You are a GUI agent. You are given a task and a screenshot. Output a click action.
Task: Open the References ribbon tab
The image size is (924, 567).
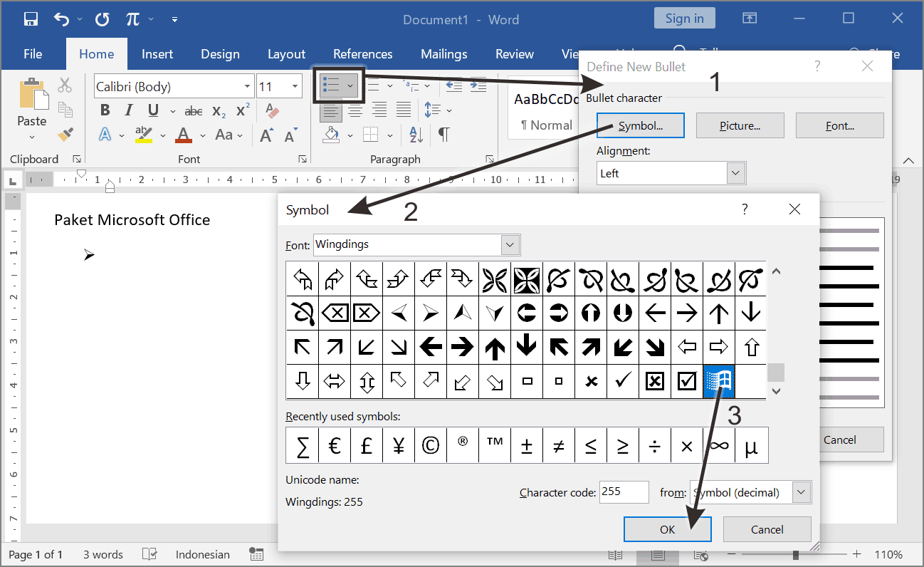[362, 54]
